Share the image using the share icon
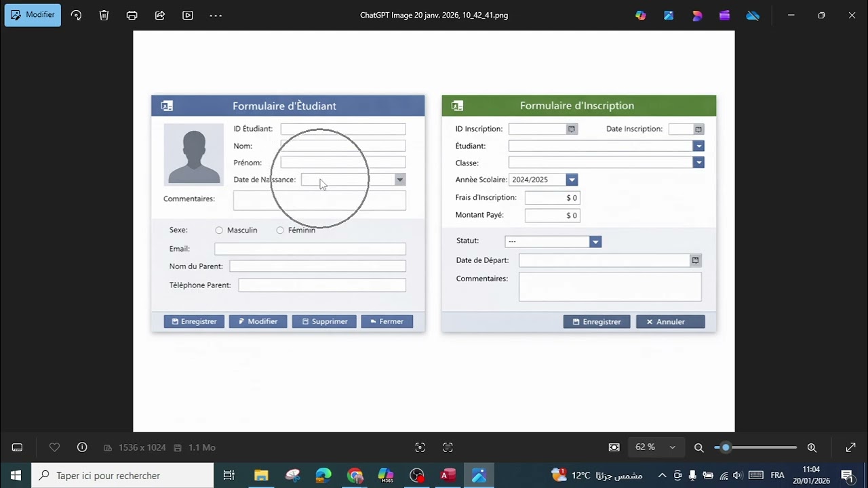This screenshot has width=868, height=488. coord(160,15)
